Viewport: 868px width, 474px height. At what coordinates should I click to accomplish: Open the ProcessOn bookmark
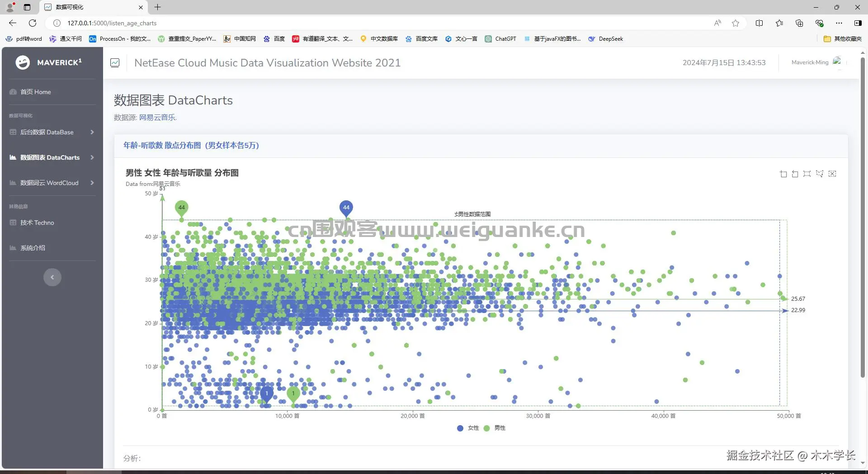point(120,39)
